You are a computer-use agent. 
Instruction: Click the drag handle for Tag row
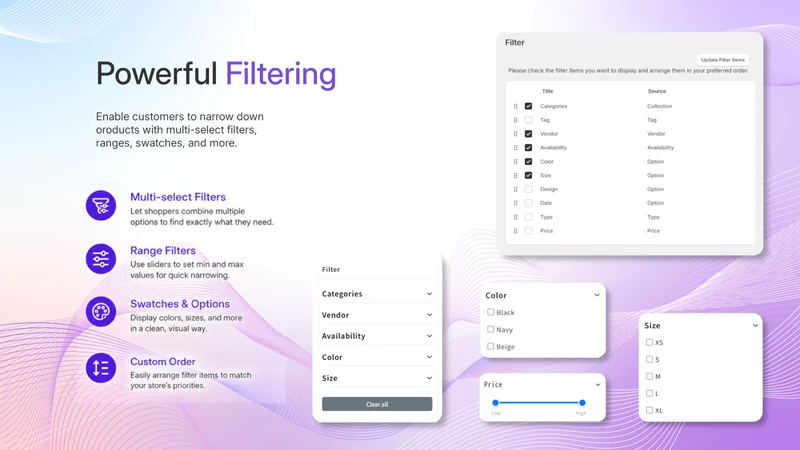coord(515,120)
